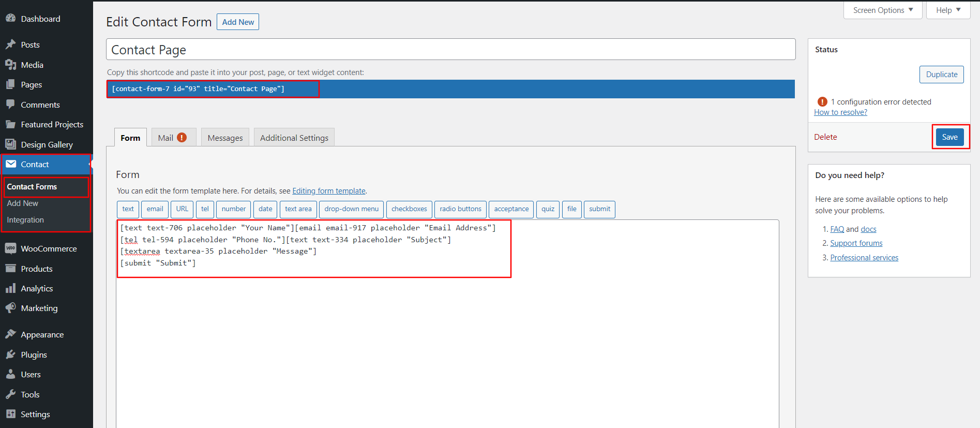Insert a number tag

[234, 209]
